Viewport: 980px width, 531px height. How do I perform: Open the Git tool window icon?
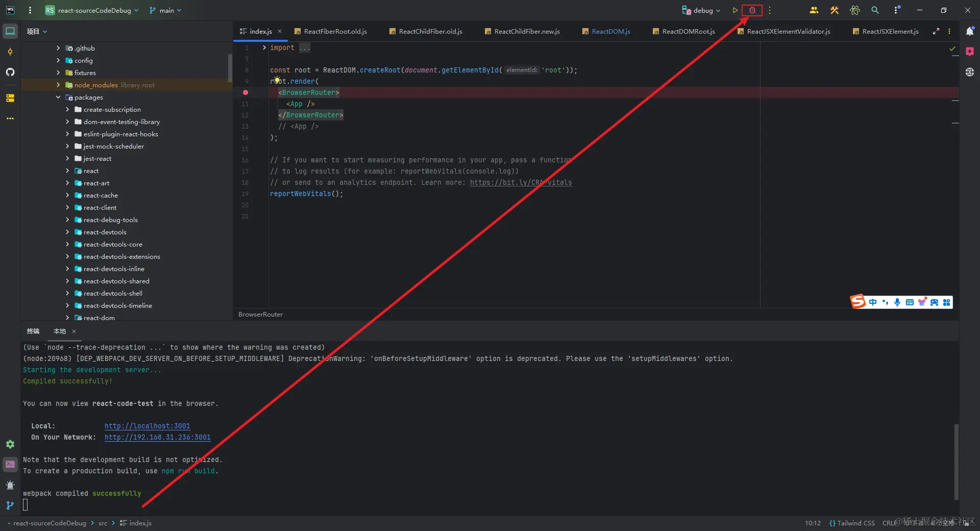click(10, 505)
